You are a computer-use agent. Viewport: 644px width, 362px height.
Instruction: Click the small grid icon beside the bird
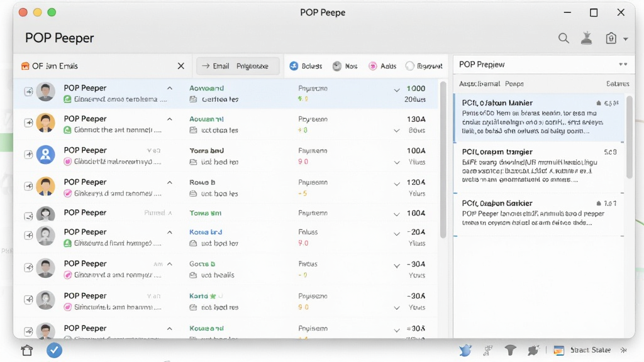click(487, 350)
